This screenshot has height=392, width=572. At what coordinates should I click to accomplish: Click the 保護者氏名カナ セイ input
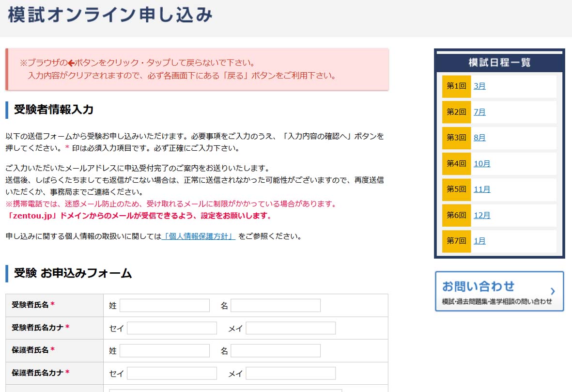click(172, 373)
